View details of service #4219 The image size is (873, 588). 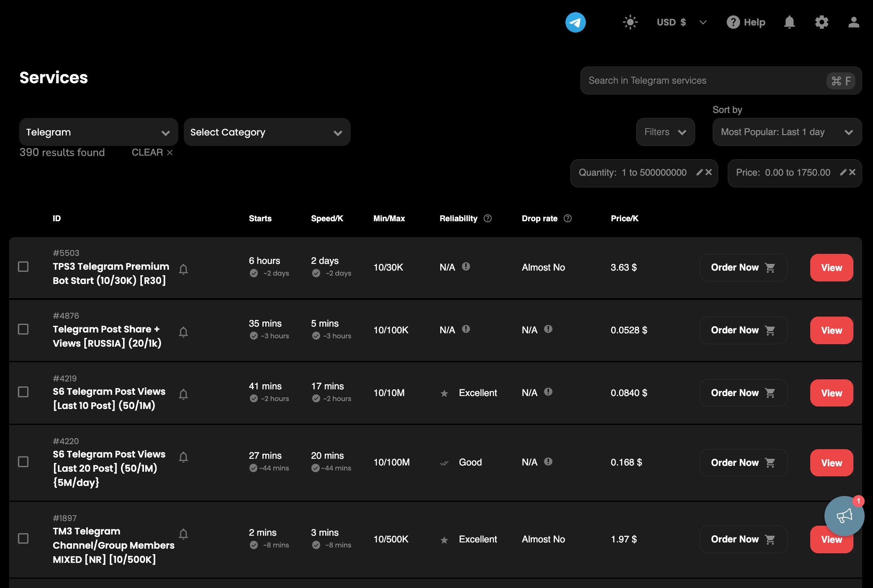tap(832, 393)
